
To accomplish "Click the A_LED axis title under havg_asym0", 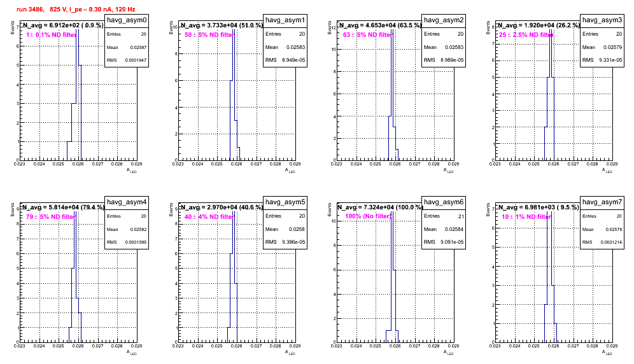I will tap(132, 171).
